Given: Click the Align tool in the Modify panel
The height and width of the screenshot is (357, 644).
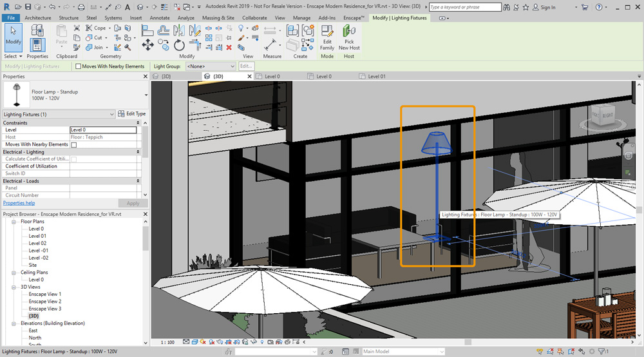Looking at the screenshot, I should click(x=147, y=30).
